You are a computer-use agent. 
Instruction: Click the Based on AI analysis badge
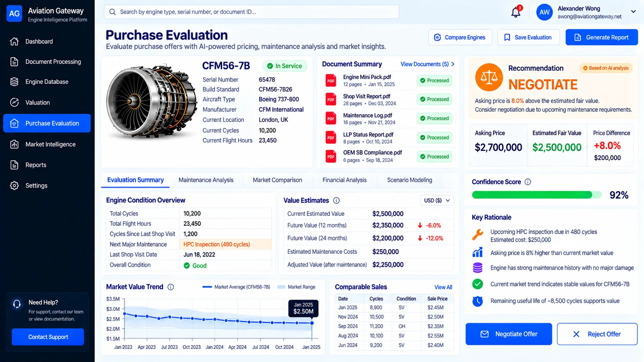[606, 68]
